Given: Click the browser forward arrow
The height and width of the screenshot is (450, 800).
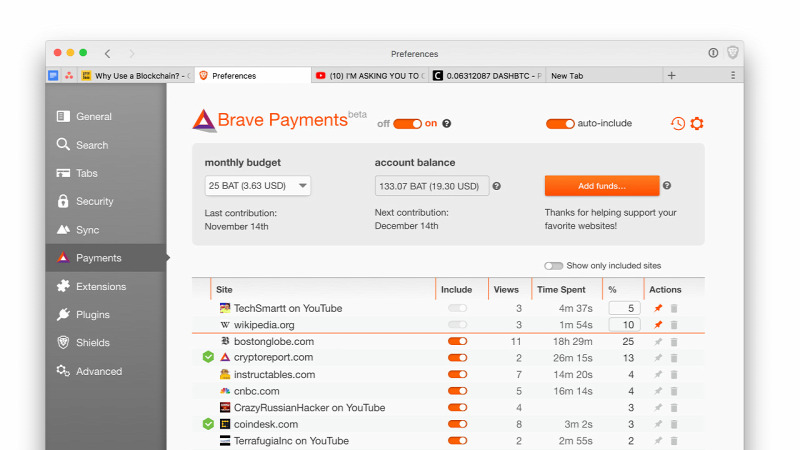Looking at the screenshot, I should pos(132,53).
